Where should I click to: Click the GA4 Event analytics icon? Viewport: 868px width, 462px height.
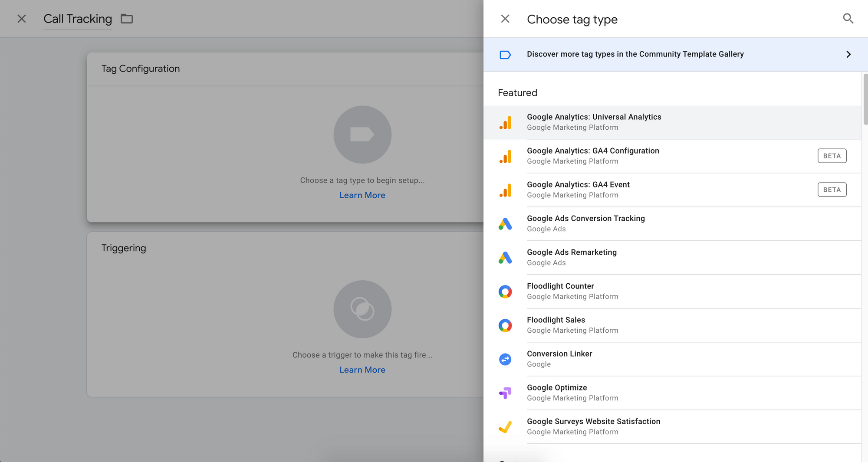pyautogui.click(x=505, y=190)
